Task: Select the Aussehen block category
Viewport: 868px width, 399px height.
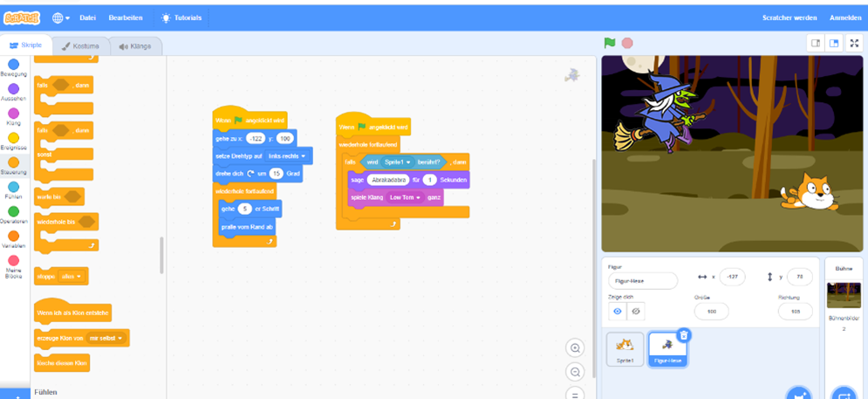Action: [x=14, y=93]
